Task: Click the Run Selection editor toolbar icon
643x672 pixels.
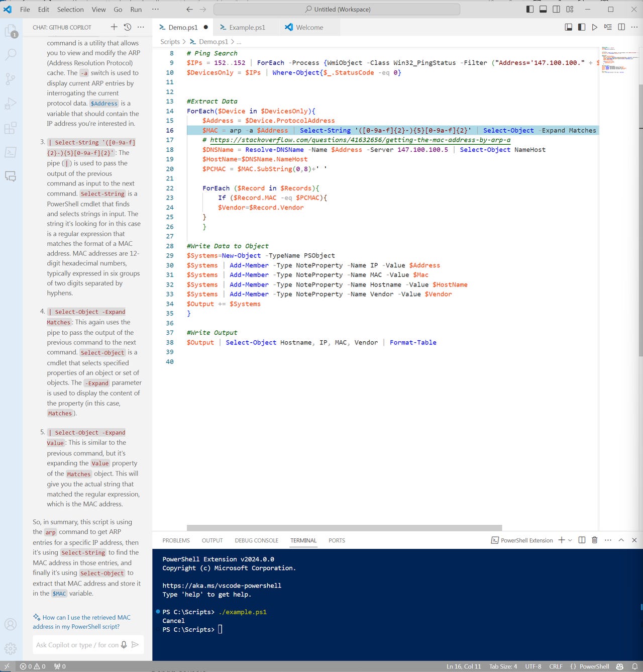Action: pos(607,27)
